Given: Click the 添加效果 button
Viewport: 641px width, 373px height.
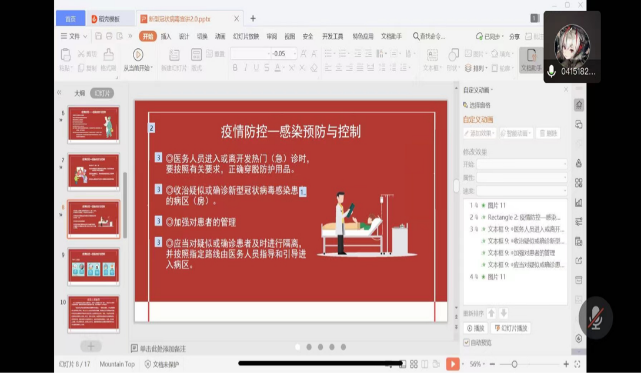Looking at the screenshot, I should point(480,133).
